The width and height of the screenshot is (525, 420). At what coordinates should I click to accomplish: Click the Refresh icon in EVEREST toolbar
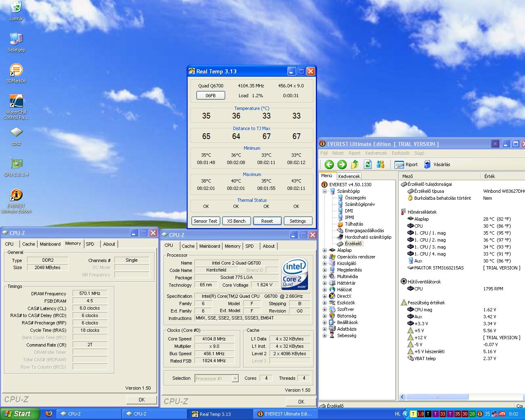[x=368, y=164]
